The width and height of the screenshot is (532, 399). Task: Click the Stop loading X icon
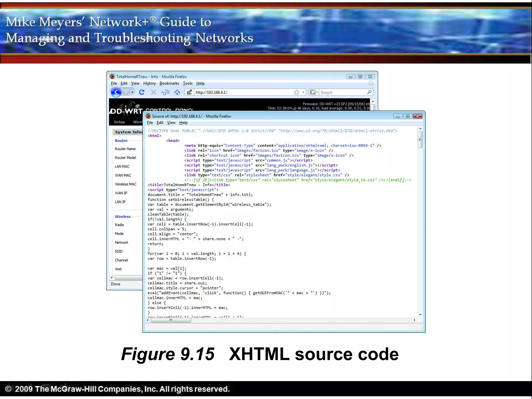[x=154, y=92]
